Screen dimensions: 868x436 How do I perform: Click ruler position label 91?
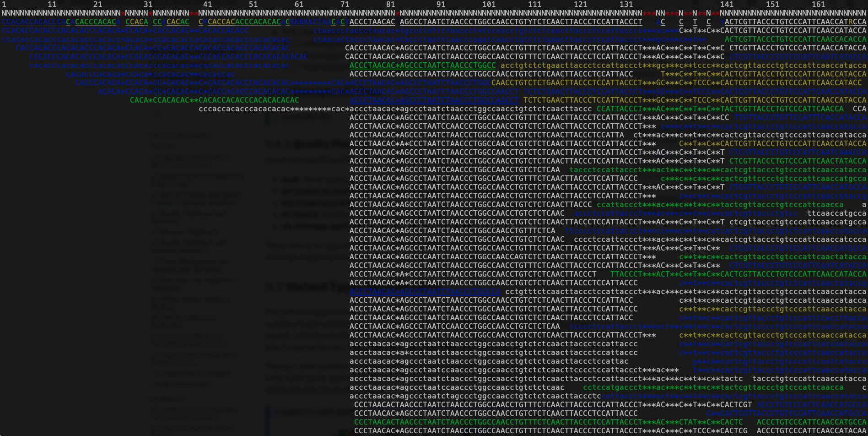pos(441,4)
